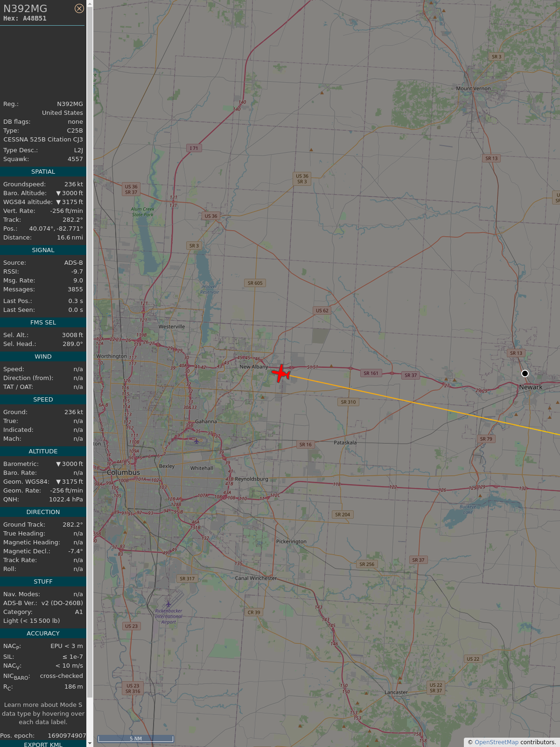Click the 5 NM map scale bar
Image resolution: width=560 pixels, height=747 pixels.
tap(135, 739)
